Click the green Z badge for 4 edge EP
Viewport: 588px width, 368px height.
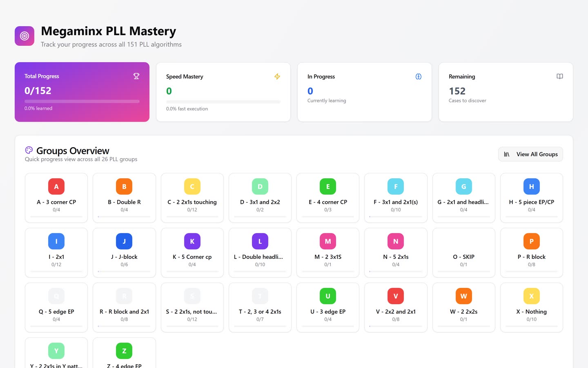pyautogui.click(x=124, y=351)
